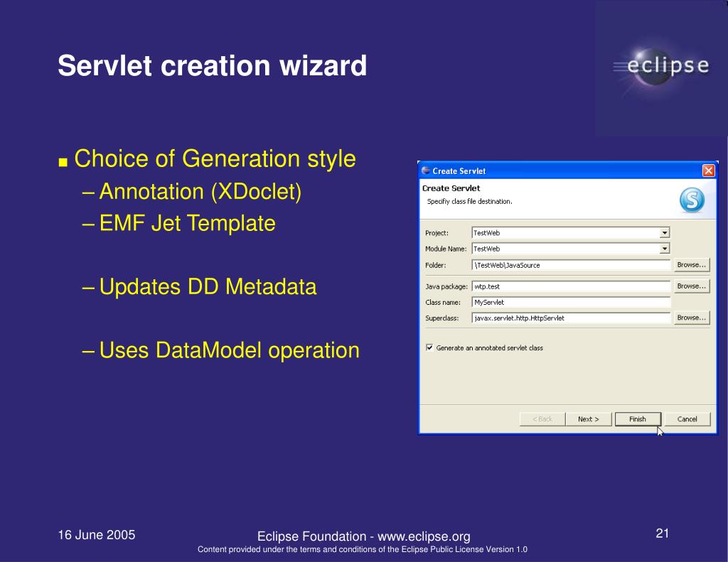728x562 pixels.
Task: Cancel the Create Servlet wizard
Action: coord(687,419)
